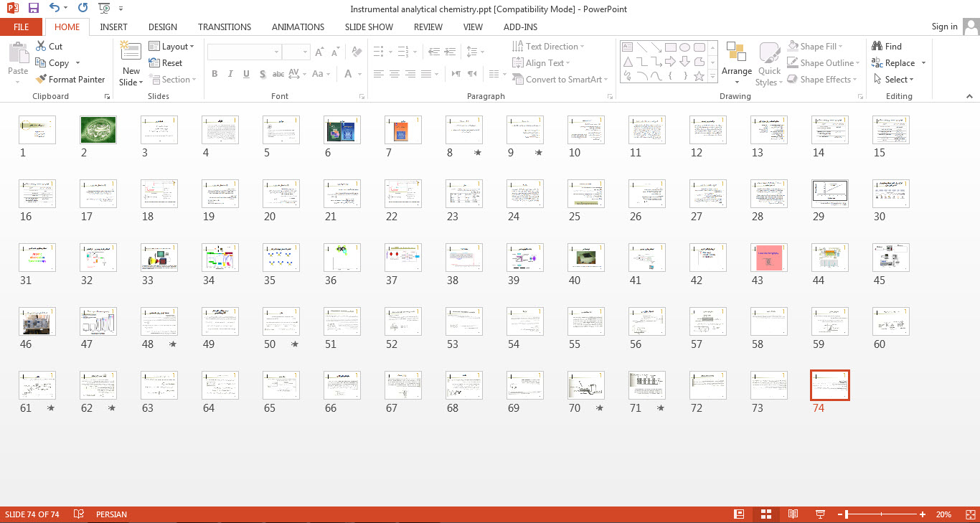This screenshot has width=980, height=523.
Task: Click the Save icon in quick access toolbar
Action: (x=34, y=9)
